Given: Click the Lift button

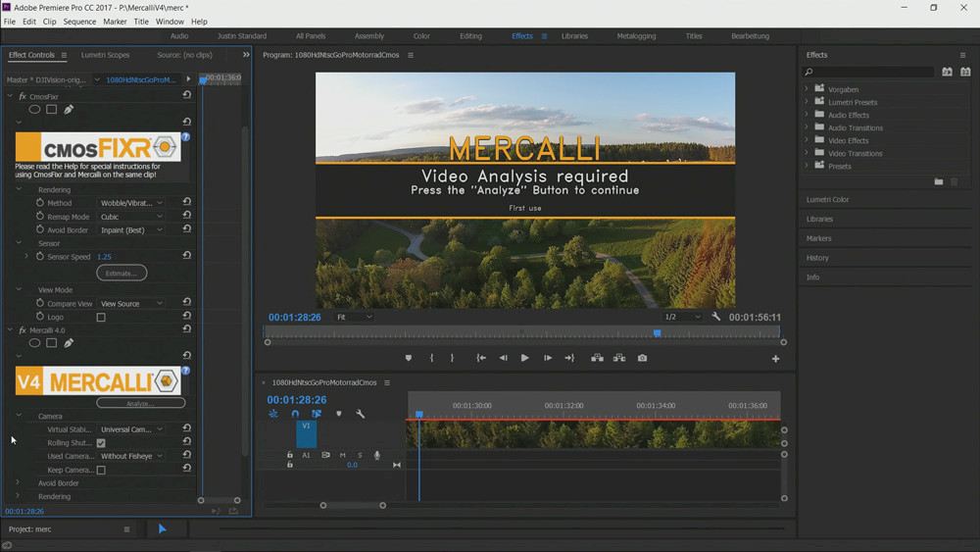Looking at the screenshot, I should pyautogui.click(x=597, y=358).
